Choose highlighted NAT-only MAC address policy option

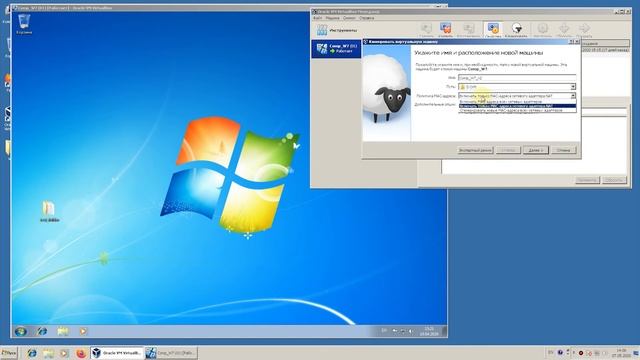517,106
